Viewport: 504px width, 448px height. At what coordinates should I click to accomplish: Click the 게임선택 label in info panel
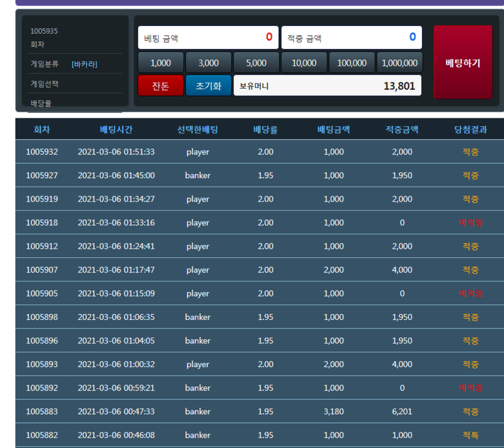[44, 84]
